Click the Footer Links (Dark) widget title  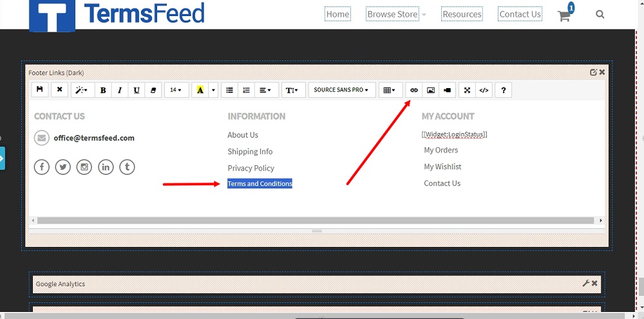(x=56, y=73)
